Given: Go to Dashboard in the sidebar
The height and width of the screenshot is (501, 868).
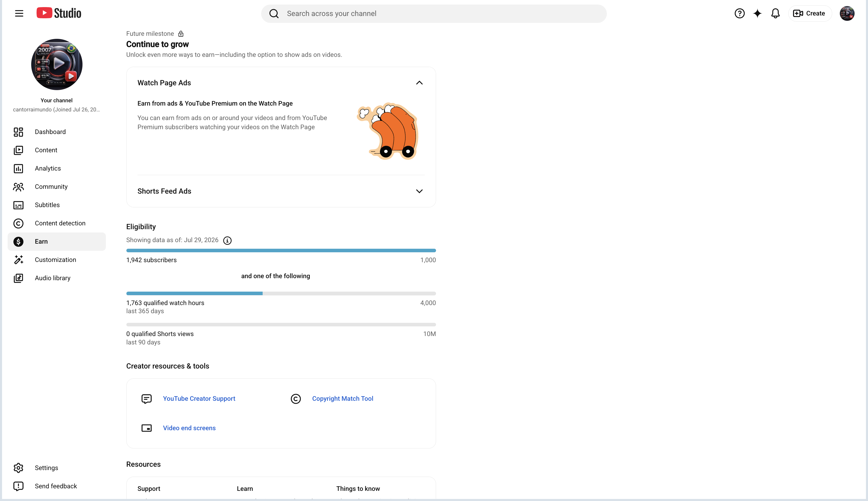Looking at the screenshot, I should pyautogui.click(x=57, y=132).
